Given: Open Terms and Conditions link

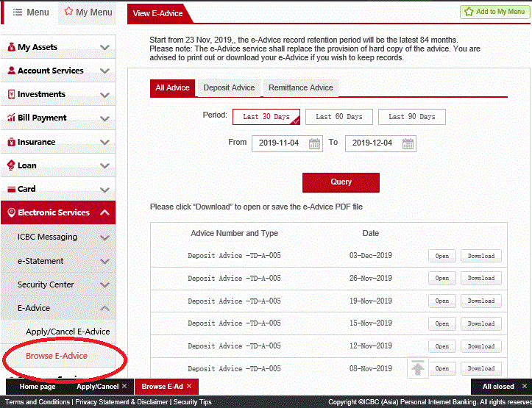Looking at the screenshot, I should (x=38, y=402).
